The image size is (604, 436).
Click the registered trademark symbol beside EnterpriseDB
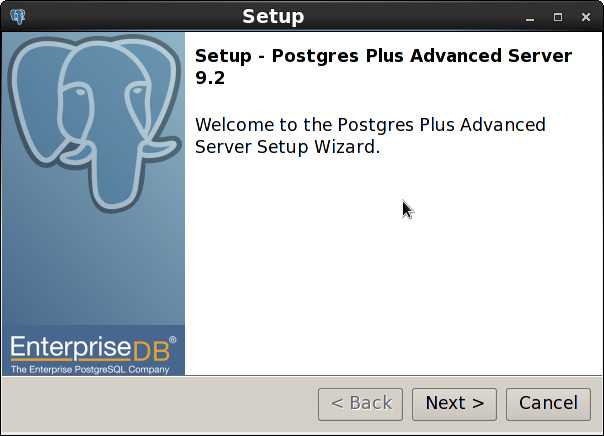[x=173, y=339]
